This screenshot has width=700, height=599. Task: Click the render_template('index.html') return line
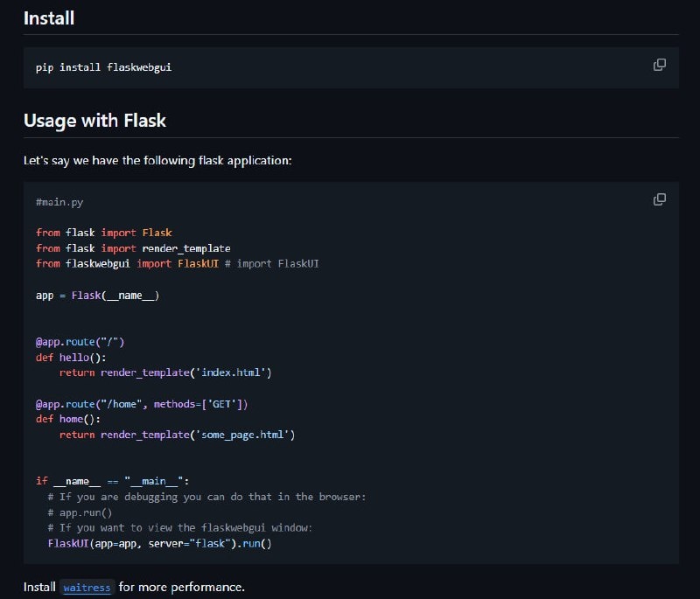pos(165,373)
